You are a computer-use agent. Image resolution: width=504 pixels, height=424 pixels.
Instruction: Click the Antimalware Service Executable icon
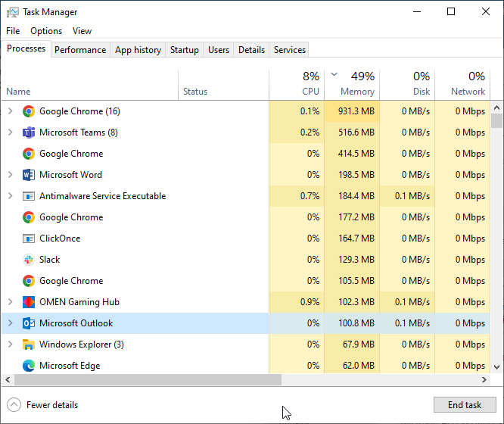(29, 196)
